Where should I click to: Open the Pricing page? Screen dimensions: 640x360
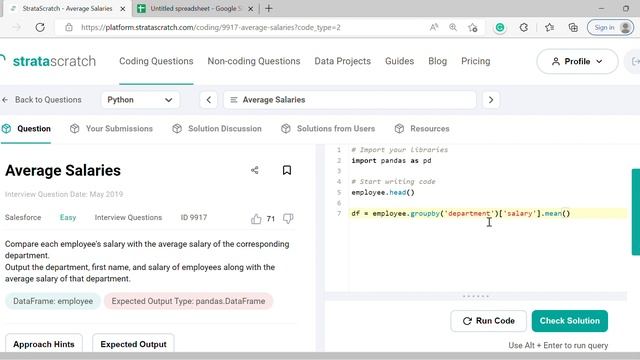(476, 61)
